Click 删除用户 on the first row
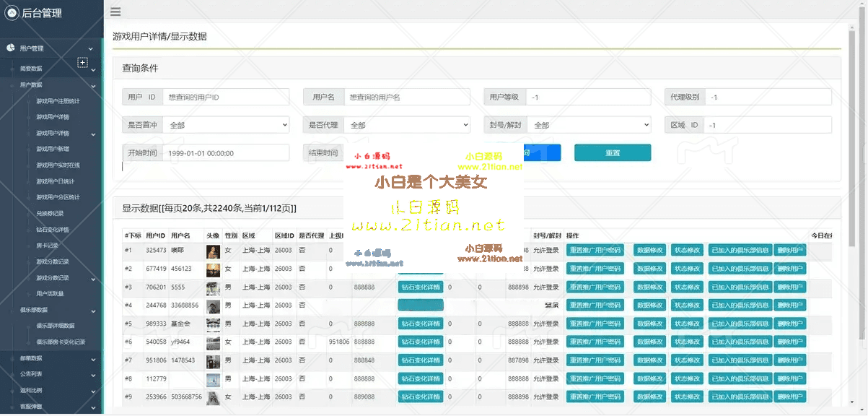Screen dimensions: 868x416 pos(790,250)
